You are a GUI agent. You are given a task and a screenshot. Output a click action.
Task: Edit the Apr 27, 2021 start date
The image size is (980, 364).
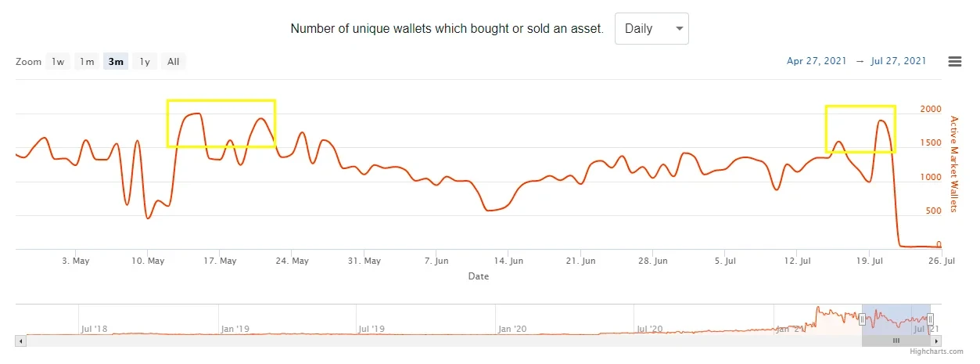(816, 61)
